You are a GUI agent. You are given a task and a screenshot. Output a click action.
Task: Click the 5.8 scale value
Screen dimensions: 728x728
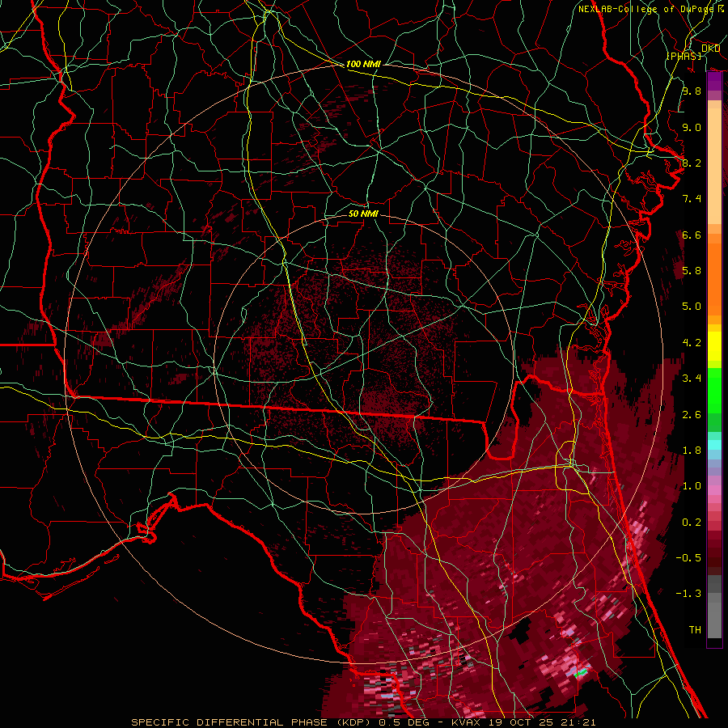coord(692,271)
